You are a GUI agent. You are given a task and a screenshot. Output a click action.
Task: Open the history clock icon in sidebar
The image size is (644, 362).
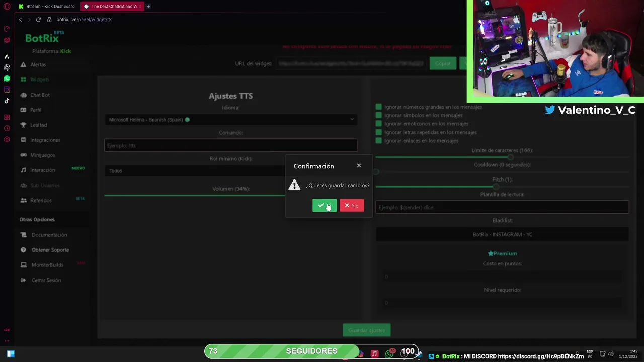click(7, 128)
